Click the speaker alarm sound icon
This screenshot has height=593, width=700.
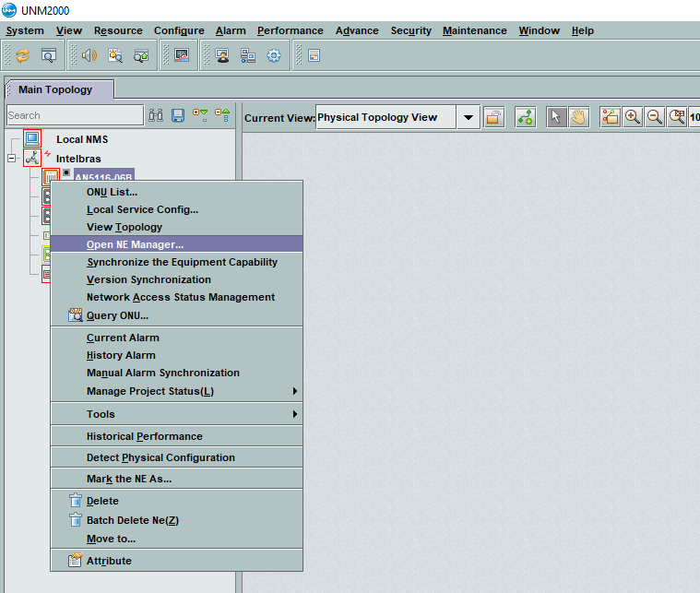coord(89,55)
